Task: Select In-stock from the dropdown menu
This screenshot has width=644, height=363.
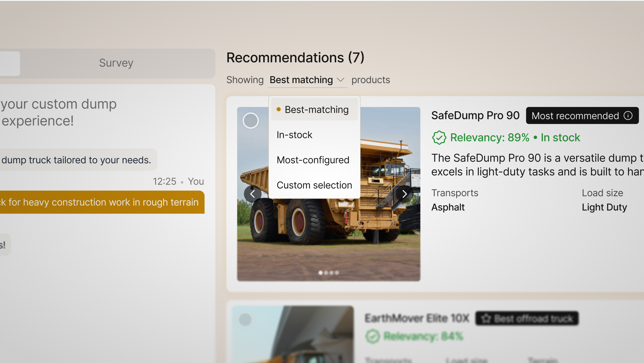Action: 294,135
